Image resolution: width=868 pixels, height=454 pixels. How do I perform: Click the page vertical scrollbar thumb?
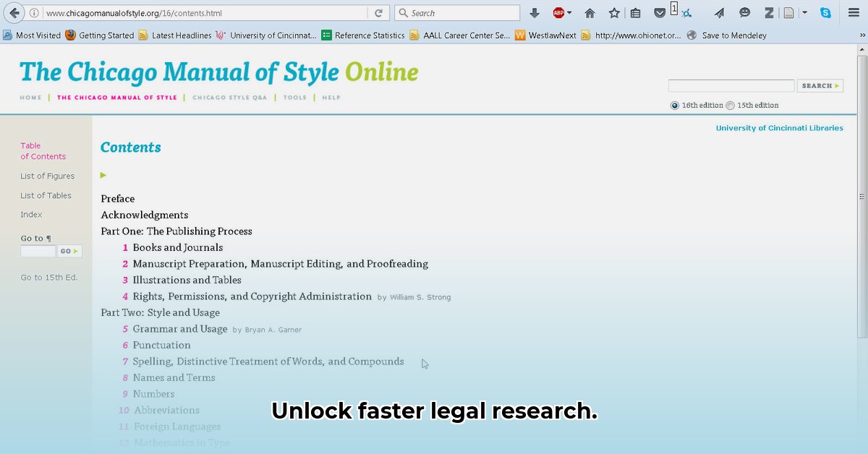861,197
